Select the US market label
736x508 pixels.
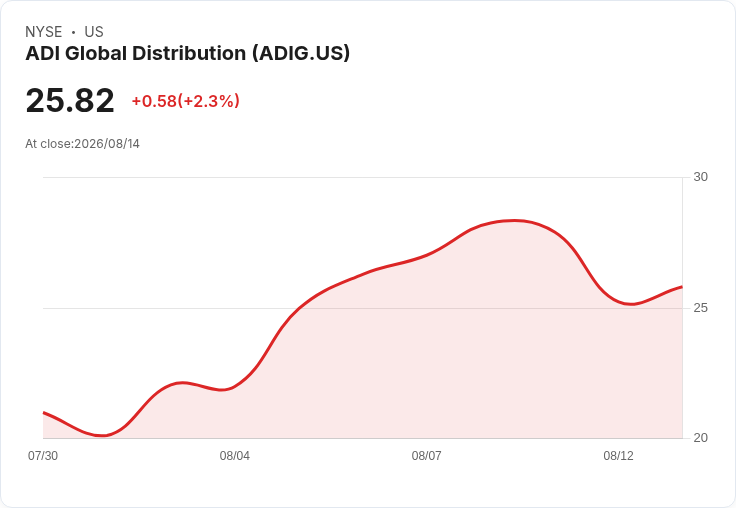pos(94,32)
